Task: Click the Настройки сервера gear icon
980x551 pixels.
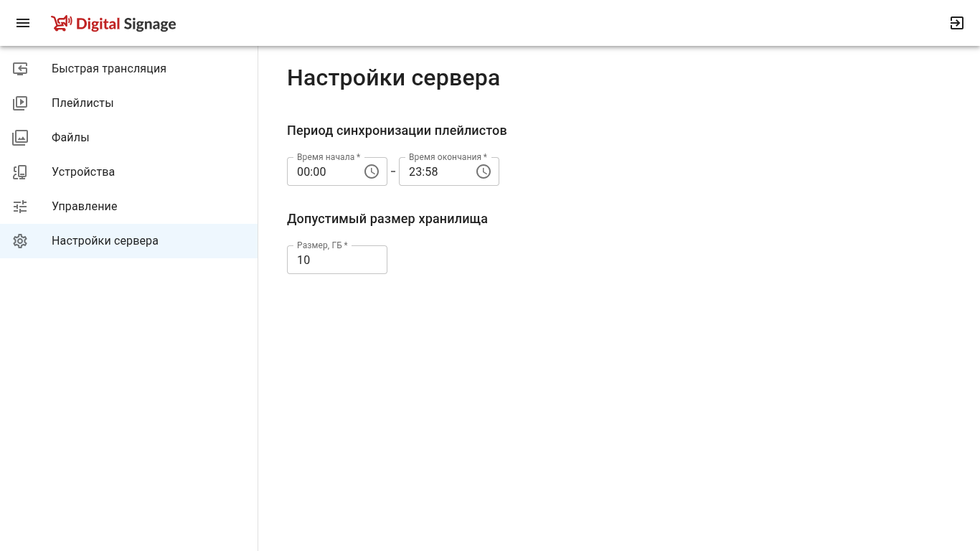Action: click(20, 241)
